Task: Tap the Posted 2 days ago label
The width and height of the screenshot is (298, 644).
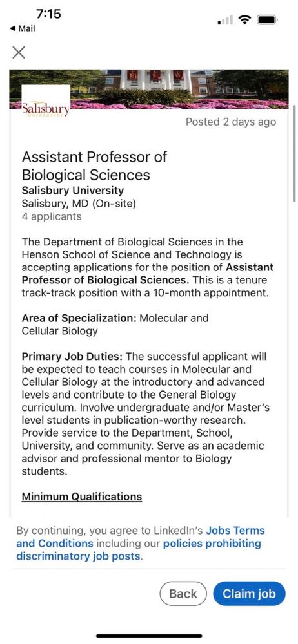Action: (x=230, y=122)
